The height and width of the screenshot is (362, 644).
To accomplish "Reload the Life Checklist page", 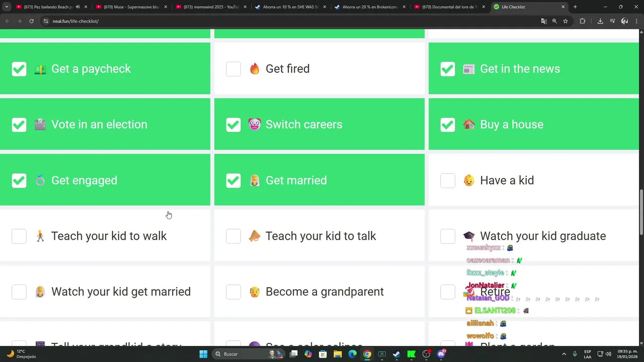I will [x=31, y=21].
